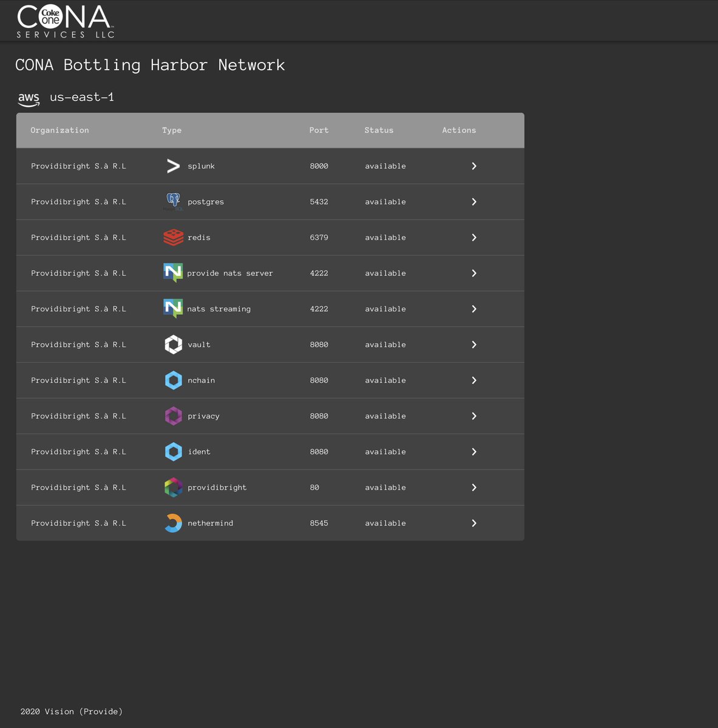Click the Status column header
This screenshot has height=728, width=718.
coord(379,130)
